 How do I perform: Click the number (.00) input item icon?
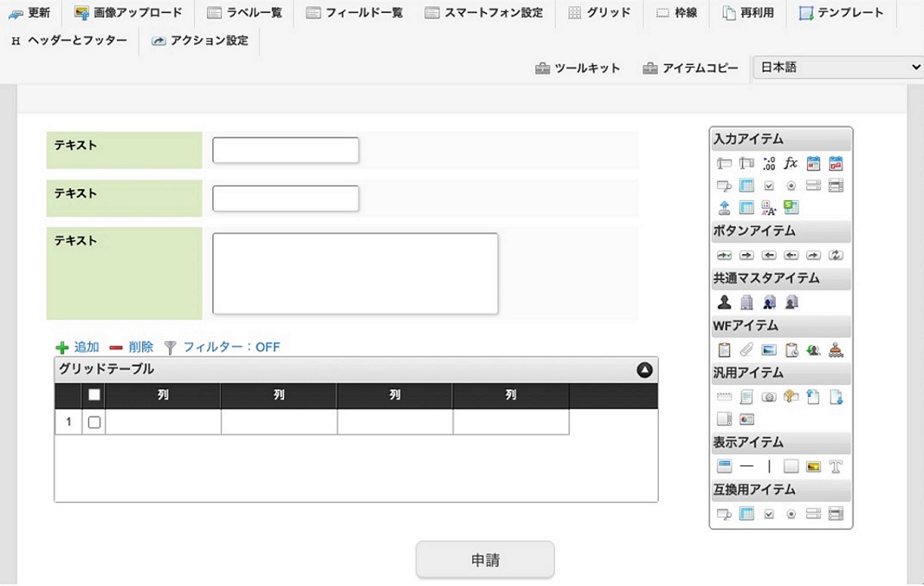(x=769, y=163)
